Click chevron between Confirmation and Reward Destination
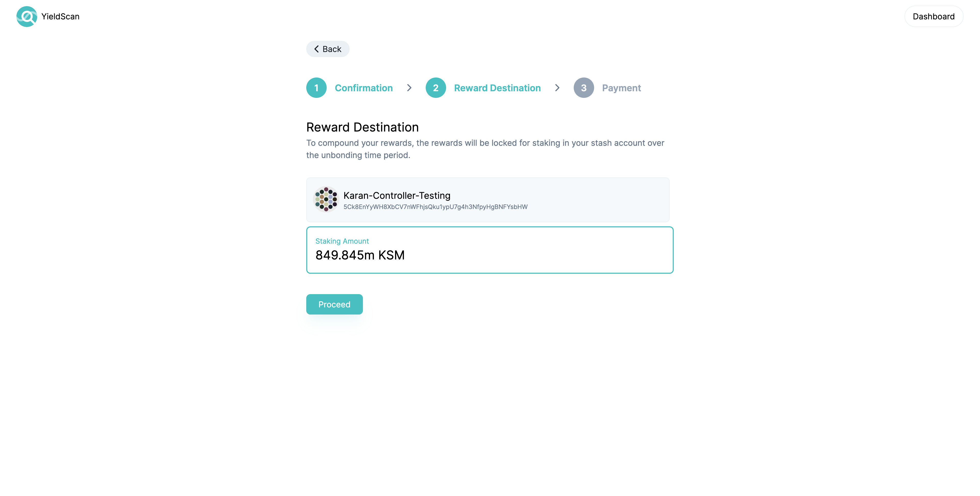980x496 pixels. (x=409, y=88)
